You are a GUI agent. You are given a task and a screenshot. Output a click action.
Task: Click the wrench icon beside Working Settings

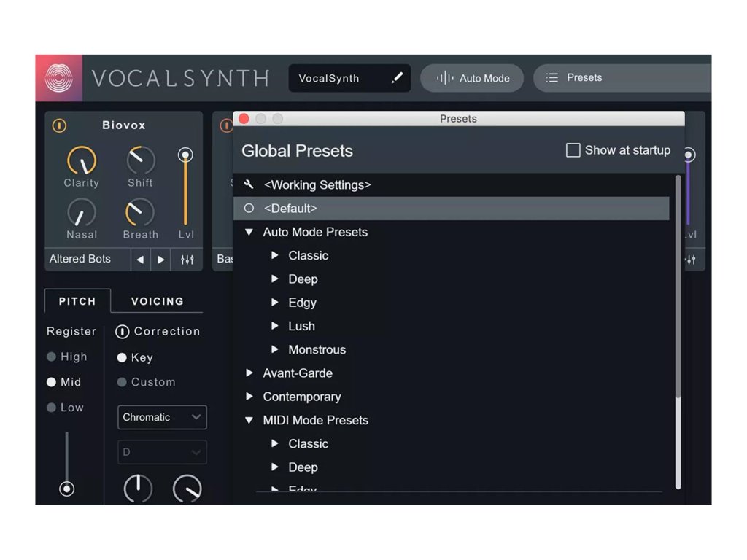(x=249, y=184)
